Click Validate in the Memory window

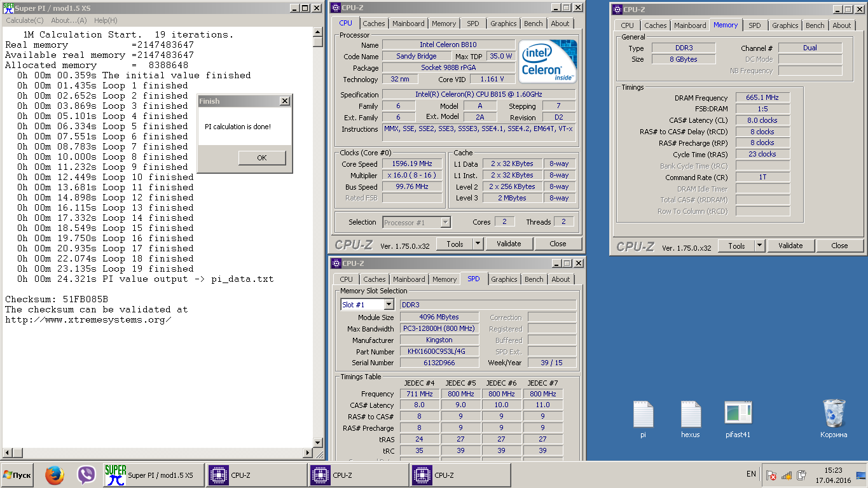pos(790,246)
